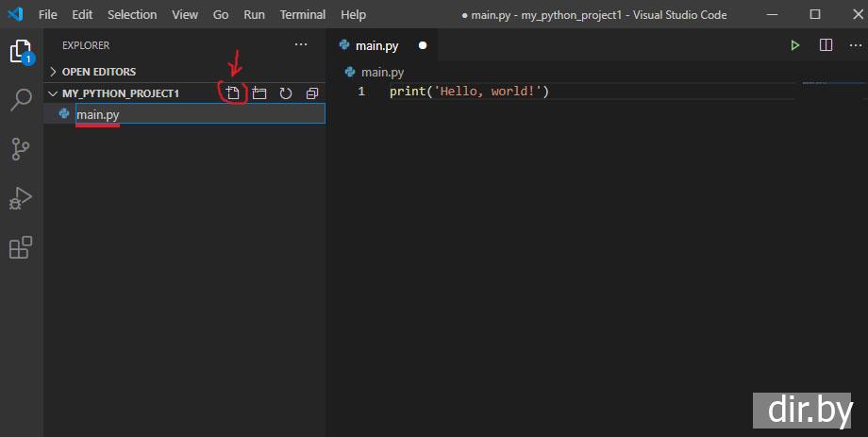
Task: Open the Extensions view
Action: click(21, 247)
